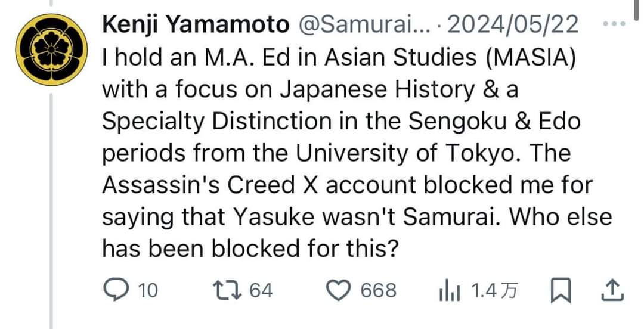Image resolution: width=644 pixels, height=329 pixels.
Task: Open the tweet by clicking its body text
Action: [x=357, y=153]
